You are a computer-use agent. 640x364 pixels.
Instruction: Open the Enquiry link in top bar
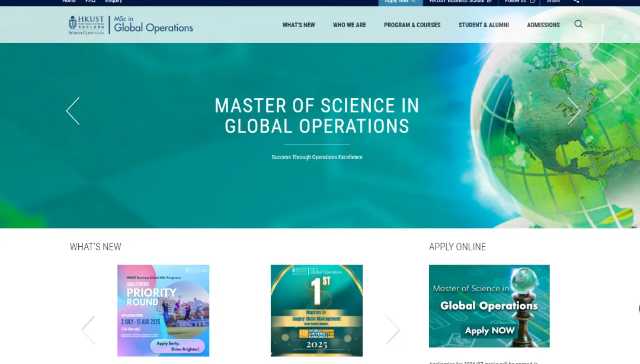coord(113,2)
